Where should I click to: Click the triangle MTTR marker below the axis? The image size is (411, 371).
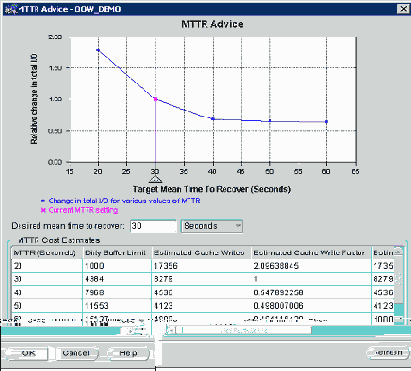click(x=155, y=180)
